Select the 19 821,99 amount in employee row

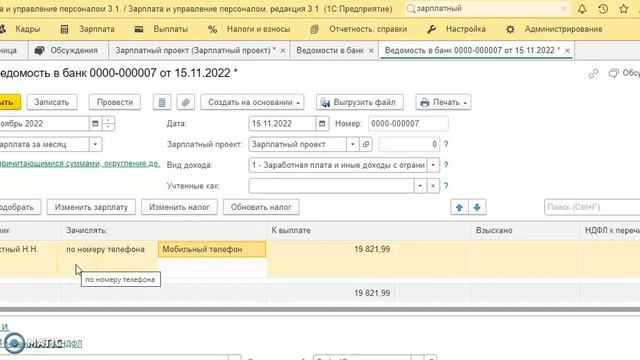click(372, 249)
